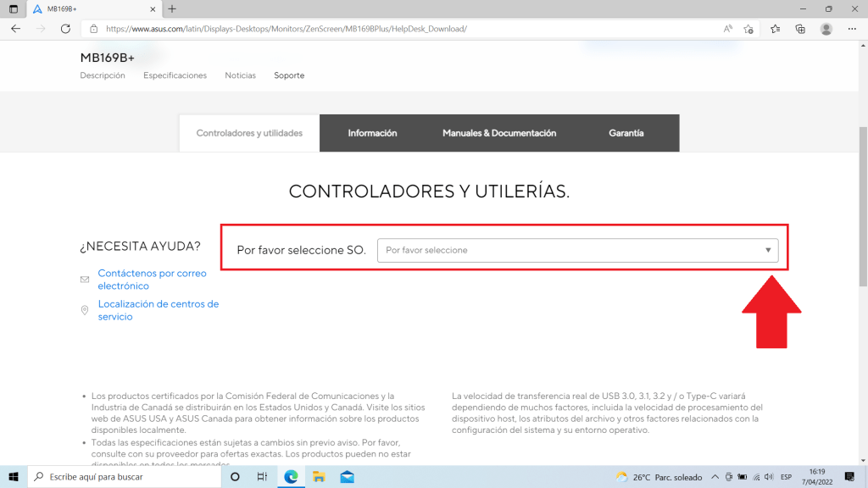Image resolution: width=868 pixels, height=488 pixels.
Task: Open the Collections icon in the Edge toolbar
Action: [800, 29]
